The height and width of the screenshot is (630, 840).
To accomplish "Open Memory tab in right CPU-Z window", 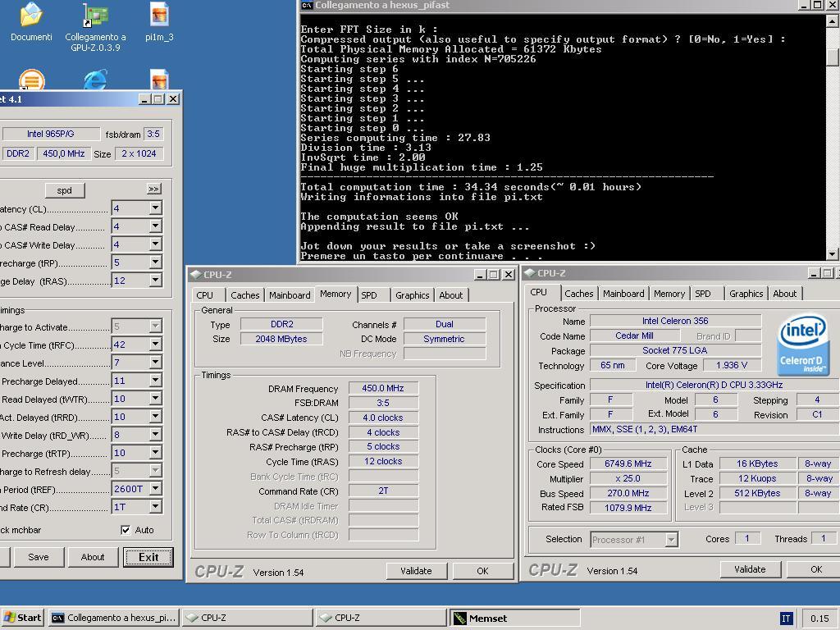I will 669,294.
